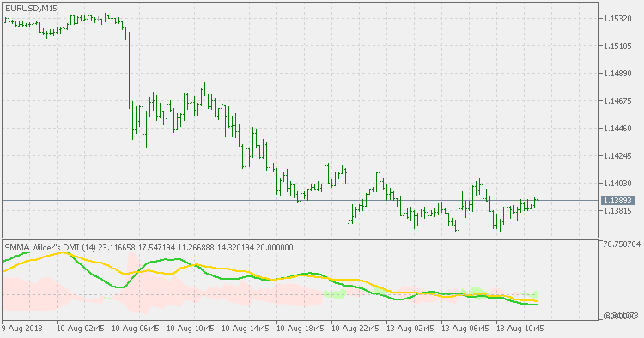Viewport: 644px width, 338px height.
Task: Click the 10 Aug 18:45 time label
Action: tap(301, 329)
